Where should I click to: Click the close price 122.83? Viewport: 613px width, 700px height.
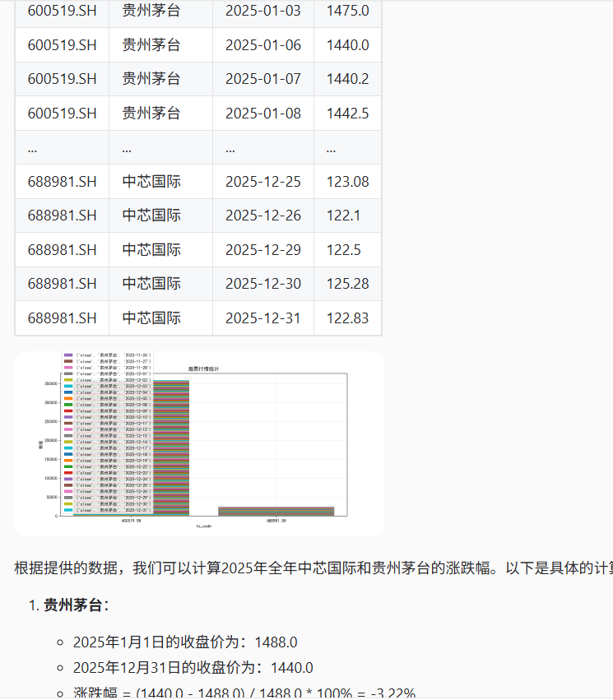click(347, 318)
